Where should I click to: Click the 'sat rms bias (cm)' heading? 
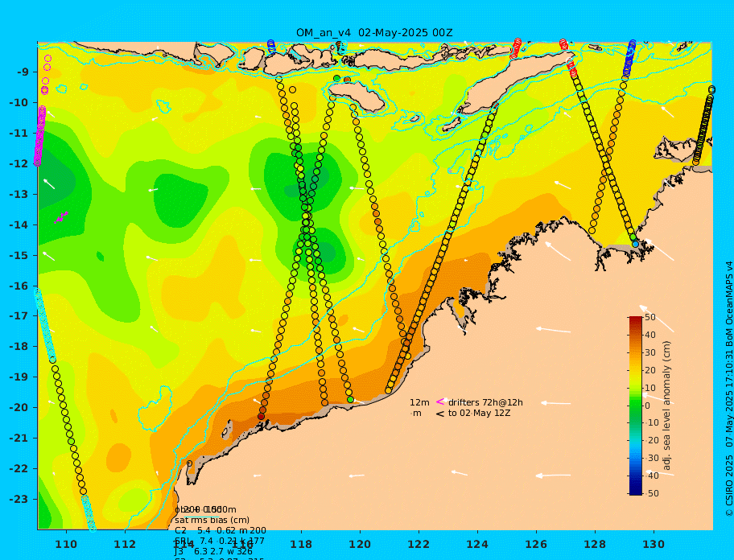(212, 520)
